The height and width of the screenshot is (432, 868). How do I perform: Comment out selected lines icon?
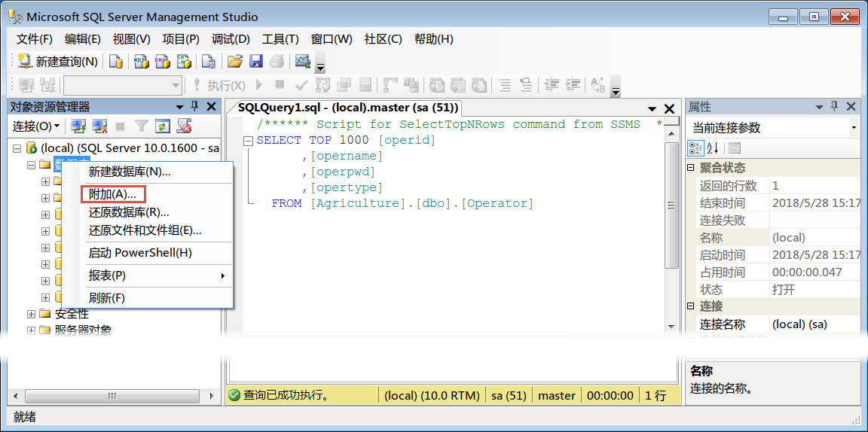click(504, 85)
